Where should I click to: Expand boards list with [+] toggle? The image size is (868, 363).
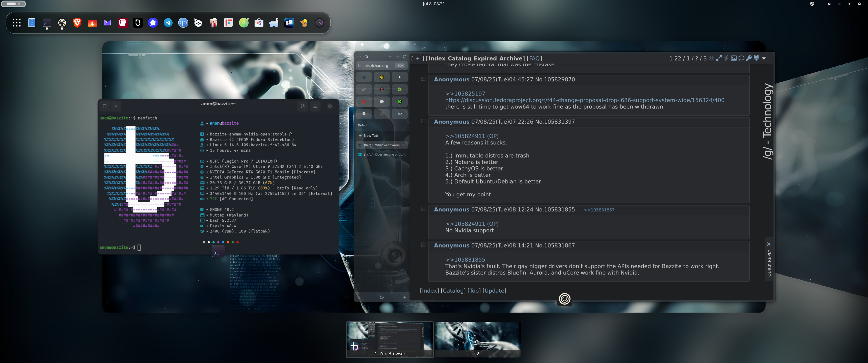pyautogui.click(x=418, y=58)
